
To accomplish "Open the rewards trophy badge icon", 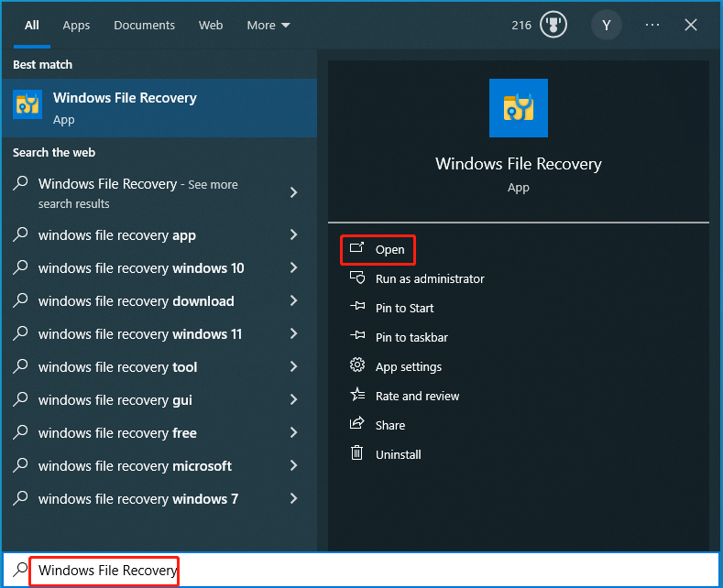I will (553, 25).
